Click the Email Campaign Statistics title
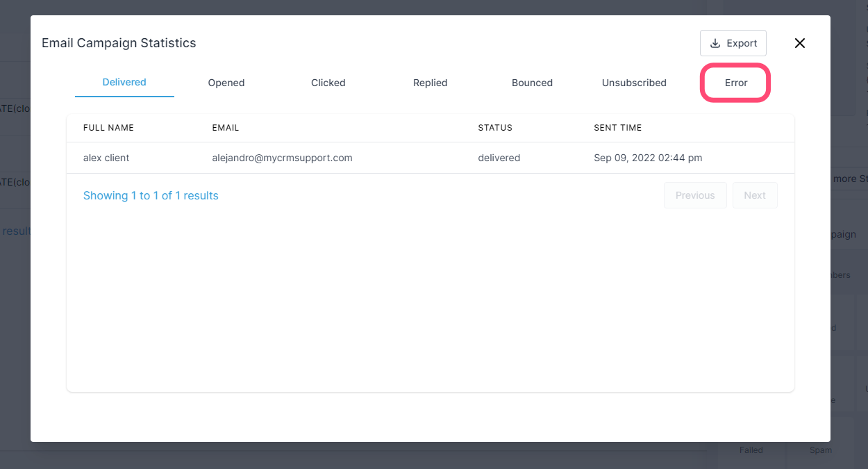The height and width of the screenshot is (469, 868). click(119, 43)
